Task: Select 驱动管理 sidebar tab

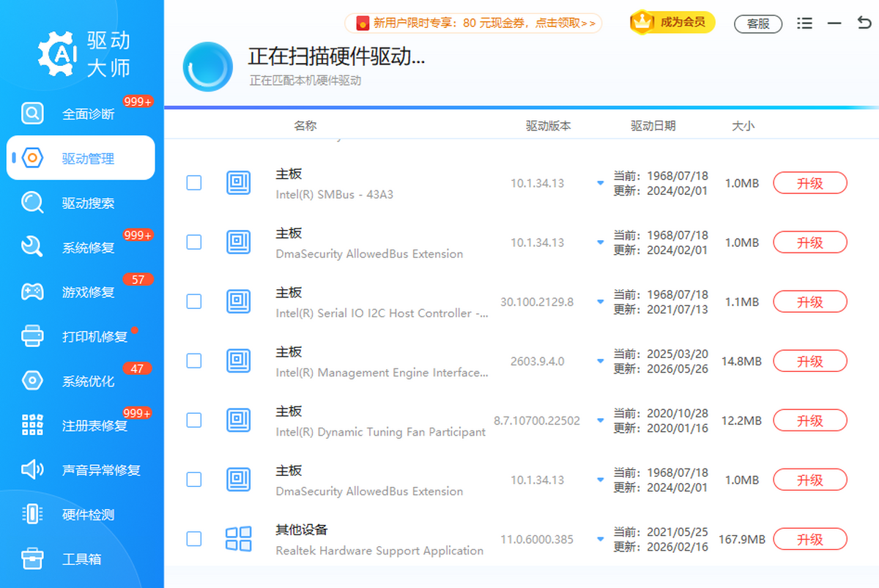Action: coord(81,158)
